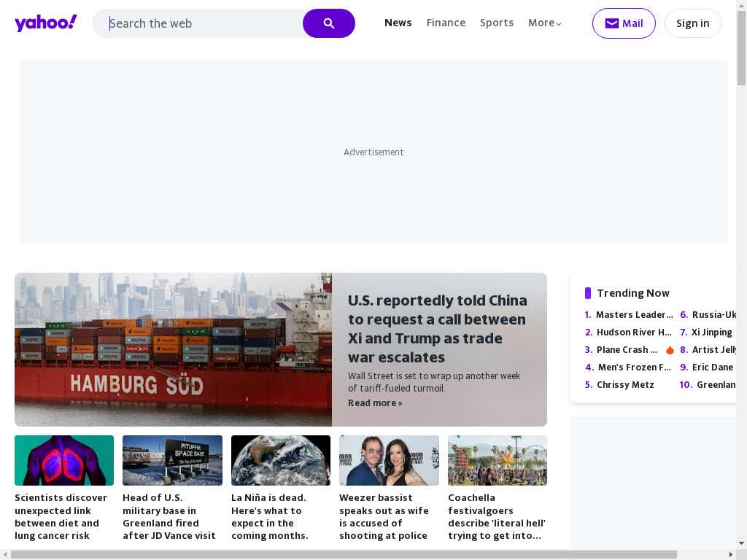Open the Earth satellite image thumbnail

[x=281, y=461]
